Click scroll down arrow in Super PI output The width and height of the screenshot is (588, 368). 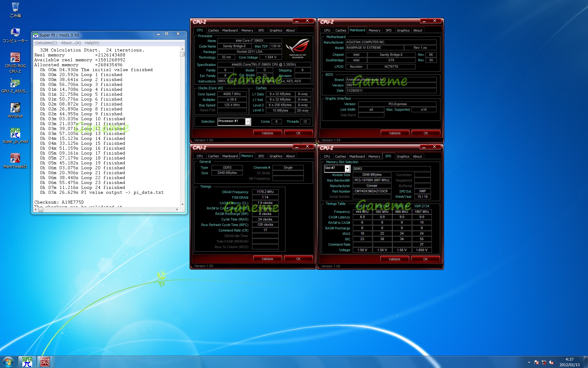(183, 204)
